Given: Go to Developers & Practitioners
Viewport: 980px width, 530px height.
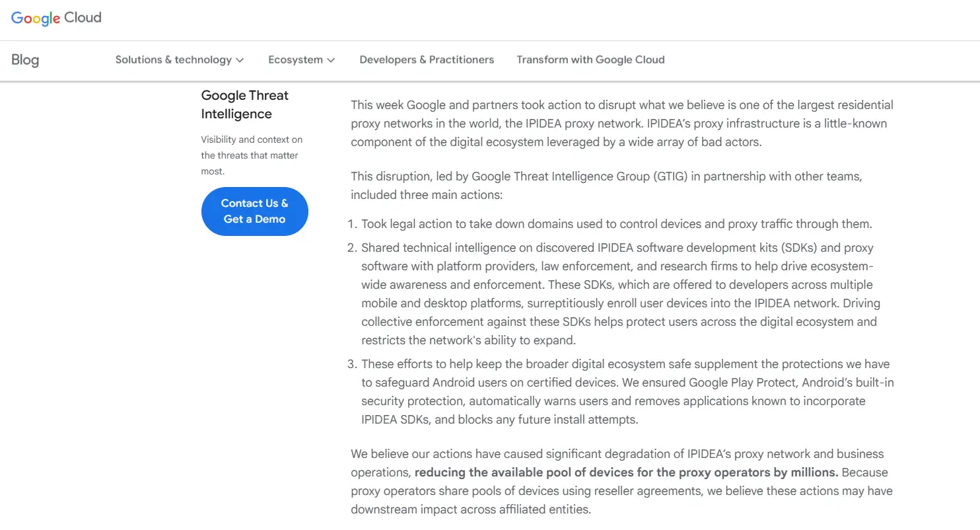Looking at the screenshot, I should tap(427, 60).
